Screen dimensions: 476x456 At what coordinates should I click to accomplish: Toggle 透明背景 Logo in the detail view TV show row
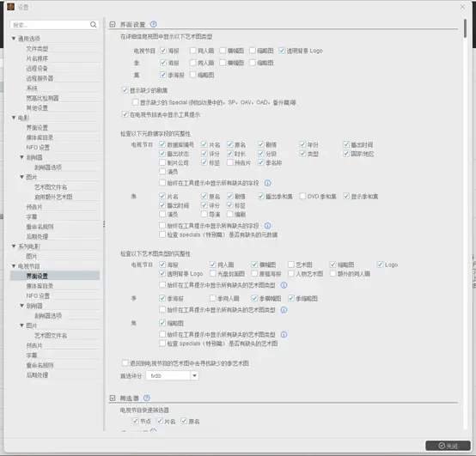(282, 51)
